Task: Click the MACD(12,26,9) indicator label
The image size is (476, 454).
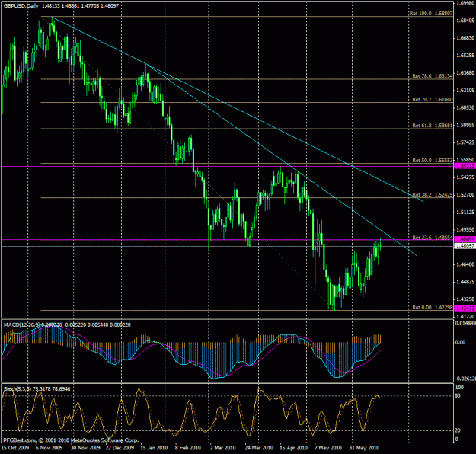Action: (21, 325)
